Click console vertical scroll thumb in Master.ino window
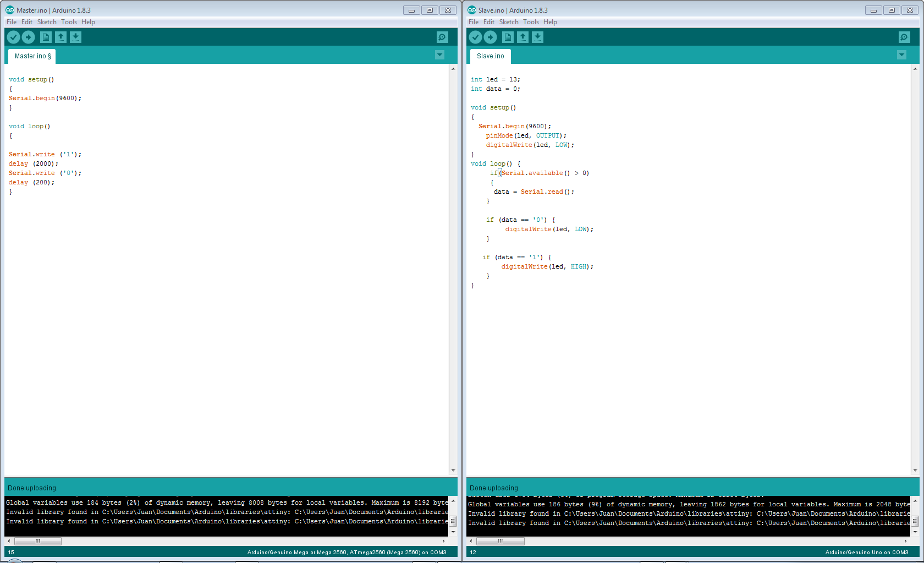The image size is (924, 563). point(453,521)
